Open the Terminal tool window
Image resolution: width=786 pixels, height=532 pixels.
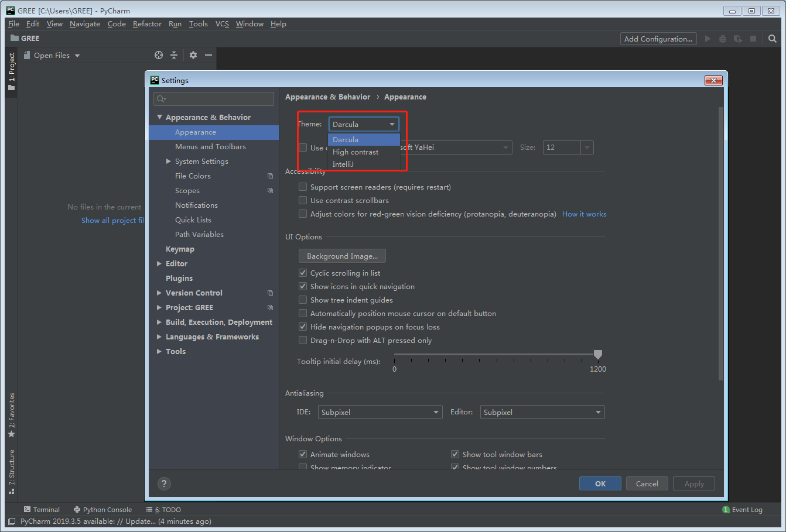[42, 510]
